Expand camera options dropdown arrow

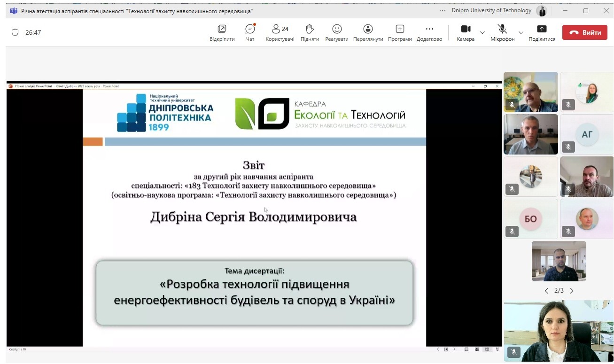(x=482, y=32)
